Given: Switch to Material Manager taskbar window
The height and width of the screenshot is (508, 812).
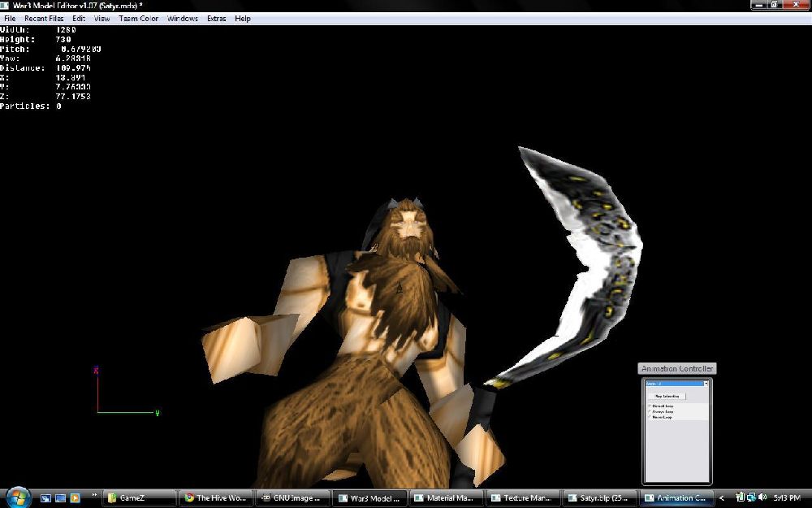Looking at the screenshot, I should point(447,498).
